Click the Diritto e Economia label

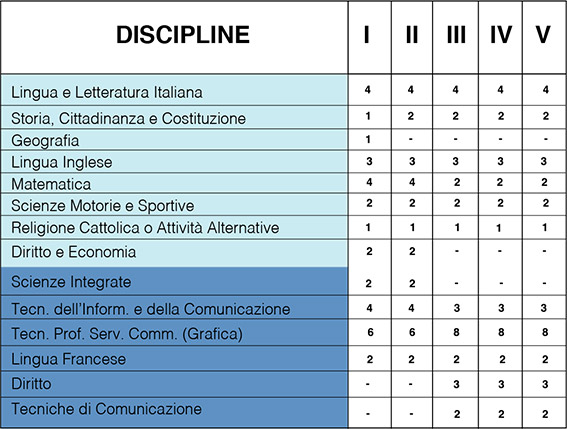point(74,252)
